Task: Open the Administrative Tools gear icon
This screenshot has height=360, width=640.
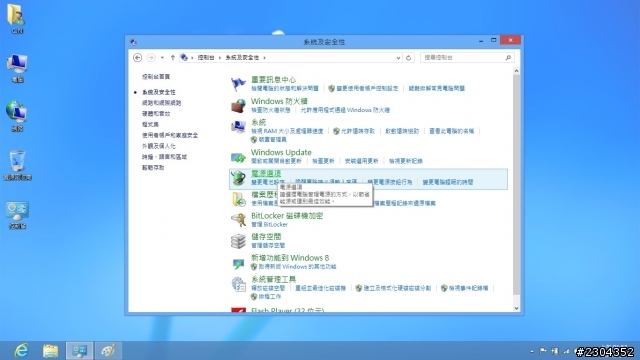Action: pyautogui.click(x=238, y=284)
